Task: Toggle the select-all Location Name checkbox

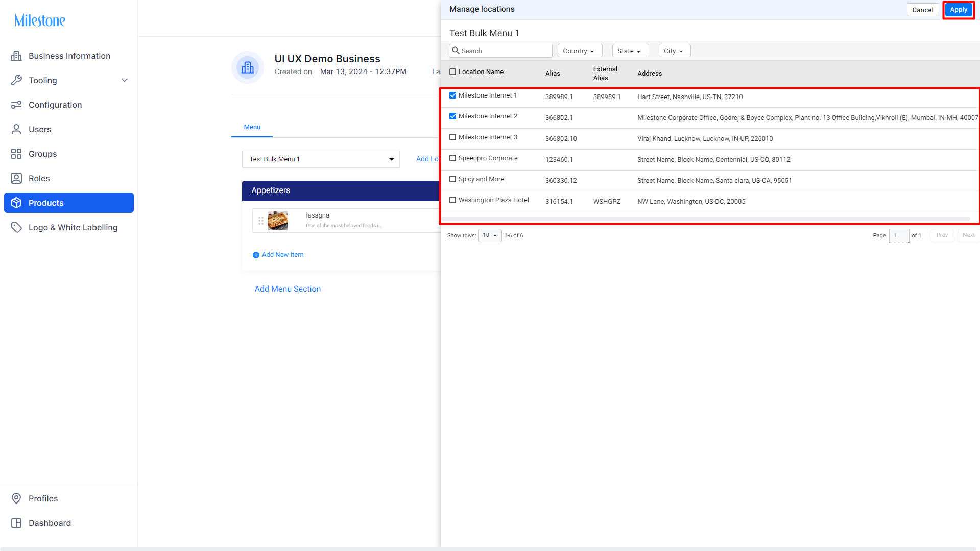Action: pos(452,72)
